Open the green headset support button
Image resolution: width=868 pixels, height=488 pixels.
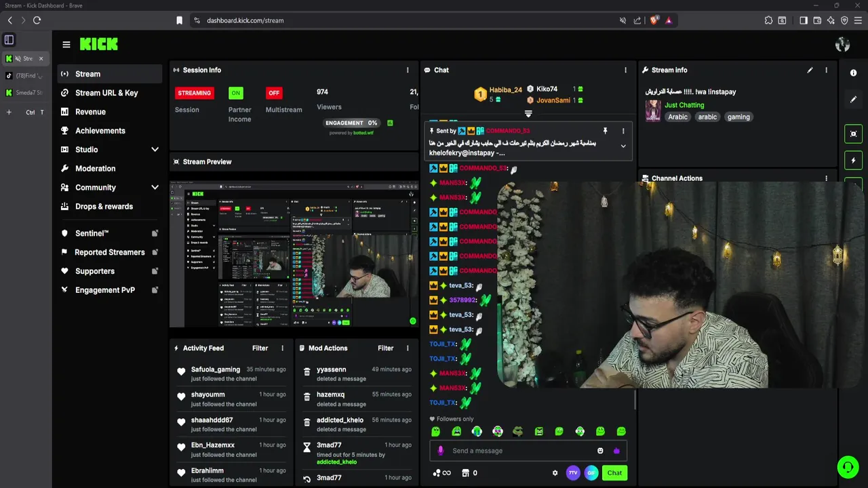pyautogui.click(x=848, y=467)
